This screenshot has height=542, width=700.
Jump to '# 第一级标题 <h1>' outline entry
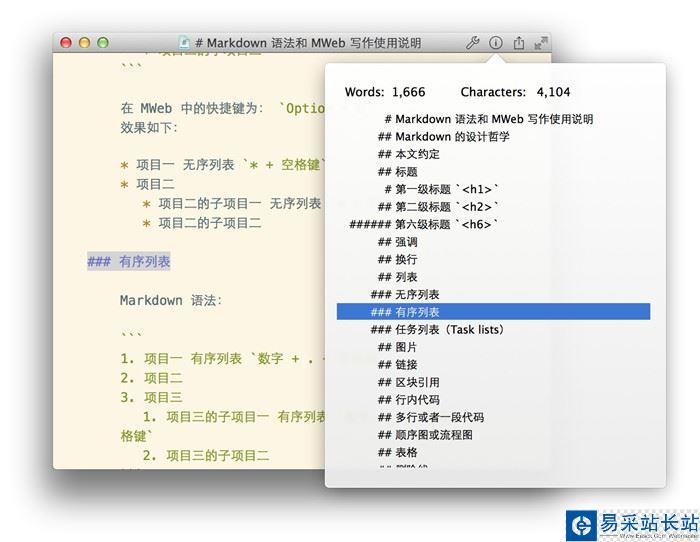click(x=442, y=189)
